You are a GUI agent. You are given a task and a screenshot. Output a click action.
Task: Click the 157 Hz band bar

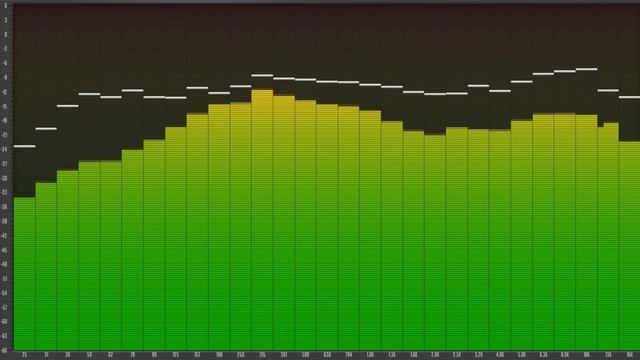coord(198,232)
